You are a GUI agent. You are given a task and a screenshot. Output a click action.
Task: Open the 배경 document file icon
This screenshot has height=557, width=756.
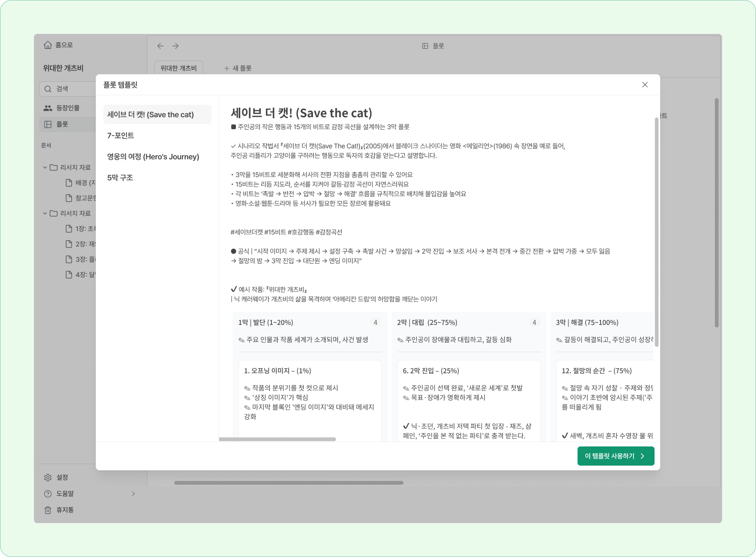(69, 183)
